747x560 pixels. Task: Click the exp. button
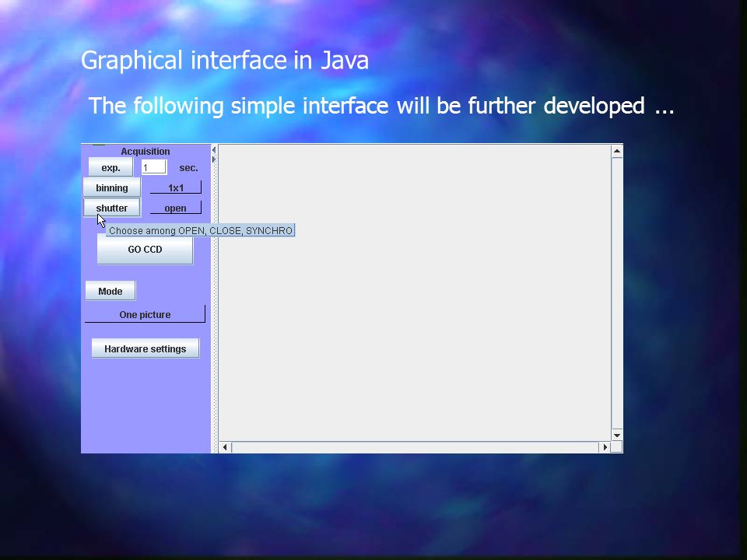pyautogui.click(x=110, y=168)
